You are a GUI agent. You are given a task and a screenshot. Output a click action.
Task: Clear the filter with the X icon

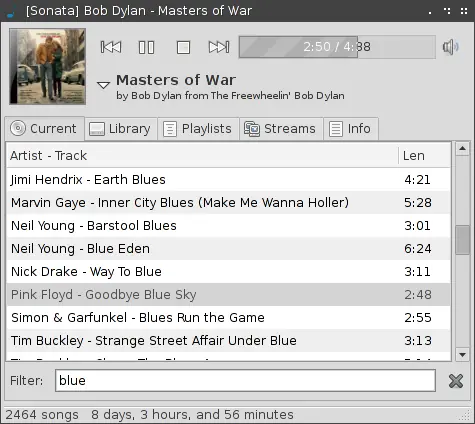(x=455, y=381)
